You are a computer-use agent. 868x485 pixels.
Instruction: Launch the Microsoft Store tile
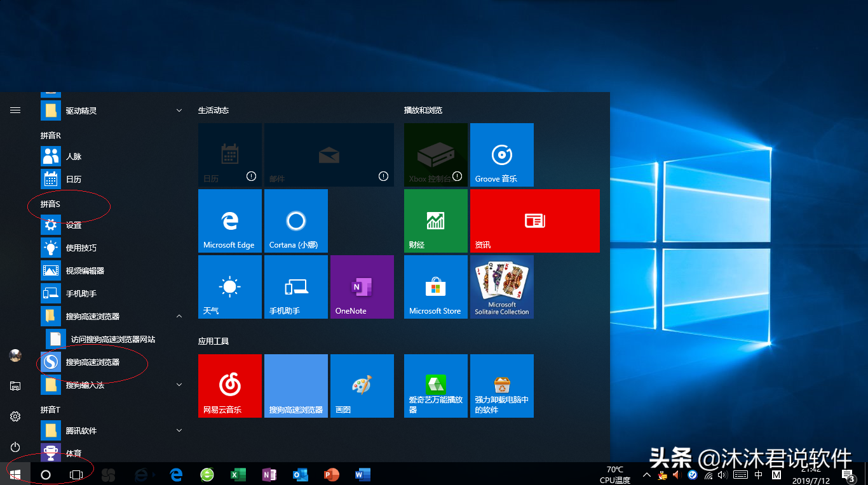tap(435, 286)
